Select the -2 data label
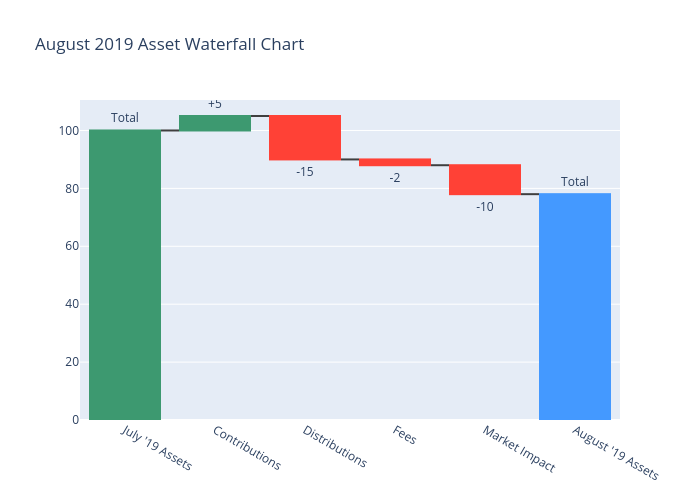This screenshot has height=500, width=700. (x=395, y=178)
